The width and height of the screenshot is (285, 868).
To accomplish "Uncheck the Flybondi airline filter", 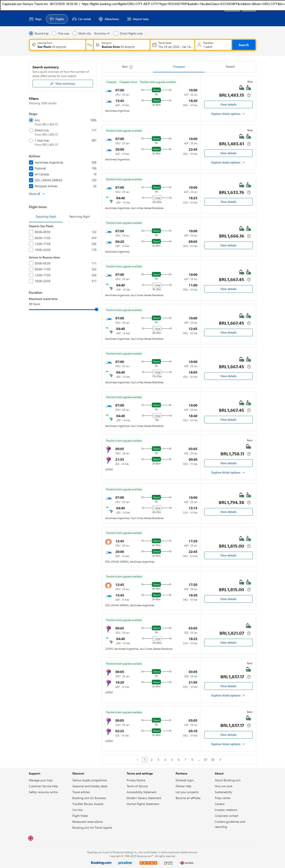I will tap(31, 169).
